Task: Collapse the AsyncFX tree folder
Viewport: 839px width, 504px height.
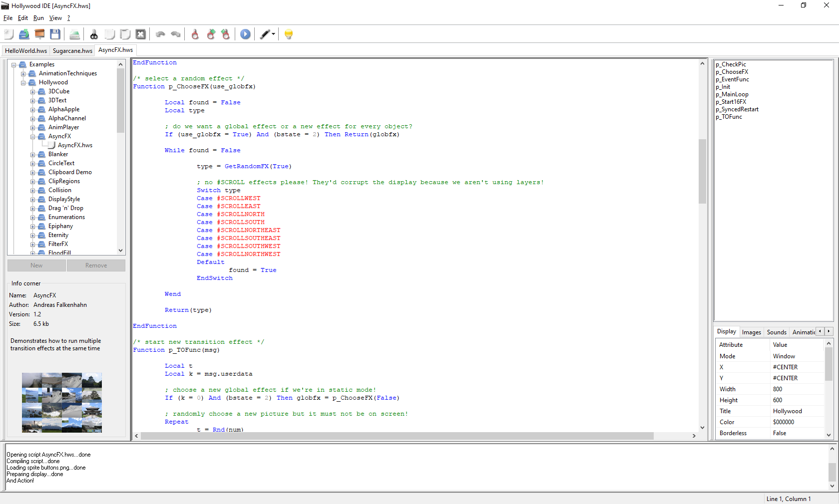Action: pyautogui.click(x=33, y=136)
